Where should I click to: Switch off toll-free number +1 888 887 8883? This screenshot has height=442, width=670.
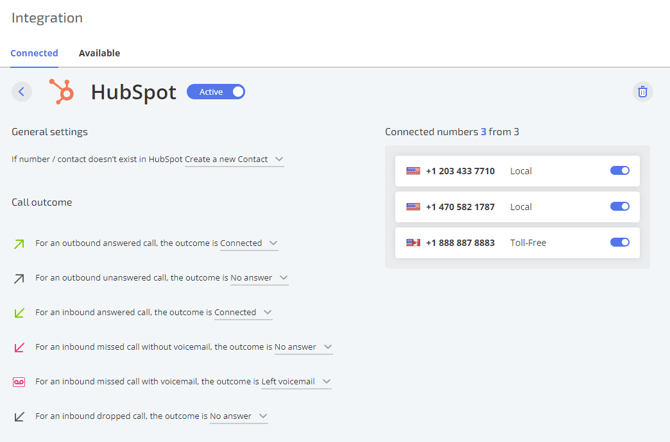click(x=620, y=242)
